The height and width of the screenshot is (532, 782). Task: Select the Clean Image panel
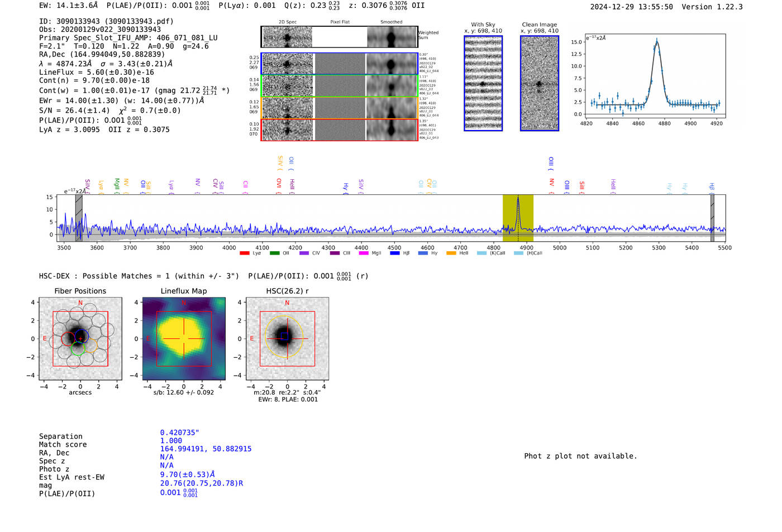pyautogui.click(x=540, y=83)
